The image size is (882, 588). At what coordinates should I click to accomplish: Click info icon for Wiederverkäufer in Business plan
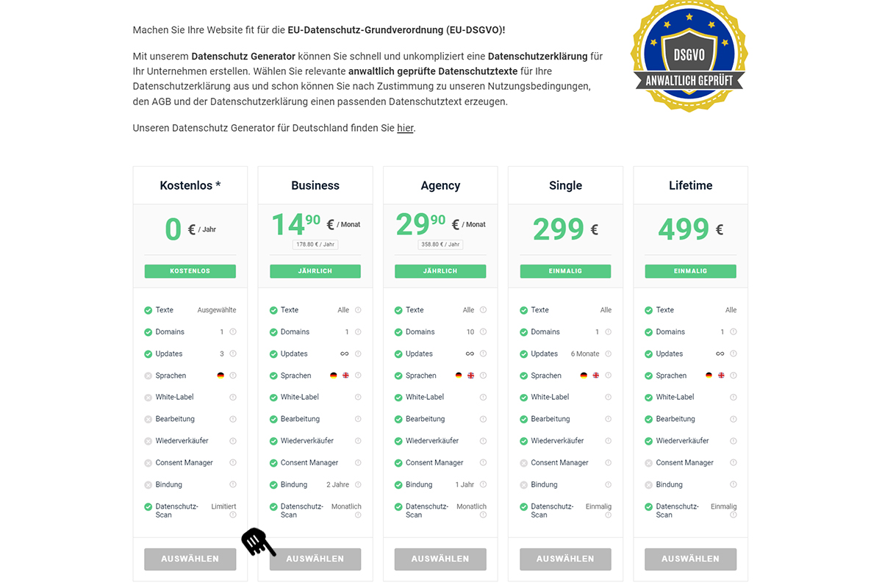tap(358, 441)
